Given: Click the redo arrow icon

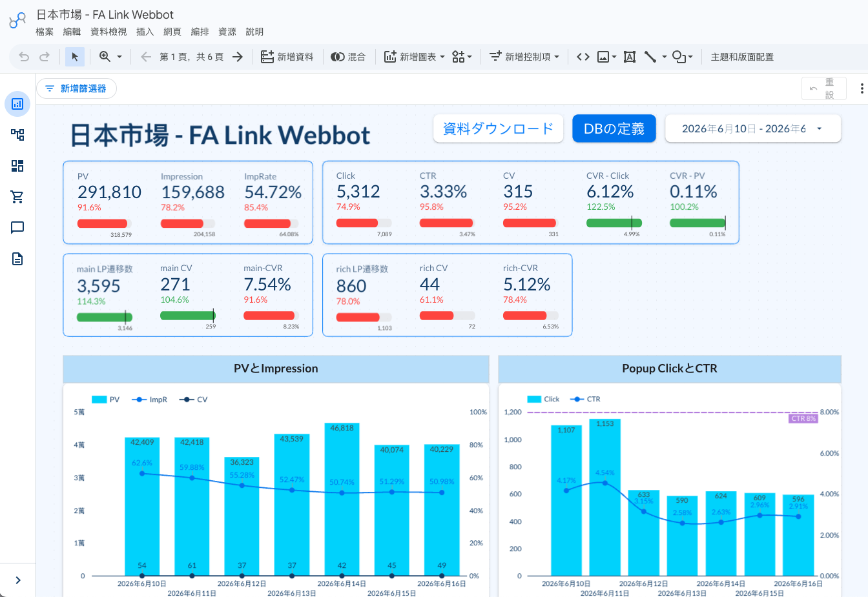Looking at the screenshot, I should [x=45, y=57].
